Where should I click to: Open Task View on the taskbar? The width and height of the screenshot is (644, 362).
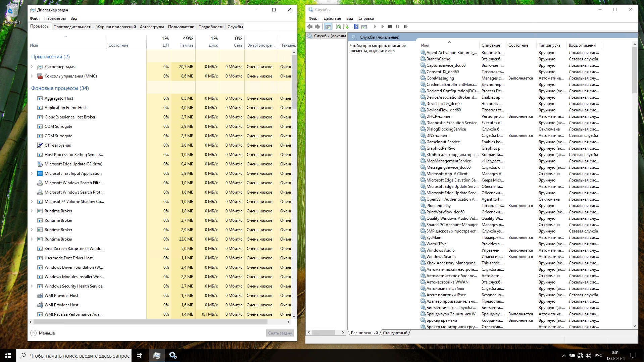click(140, 355)
